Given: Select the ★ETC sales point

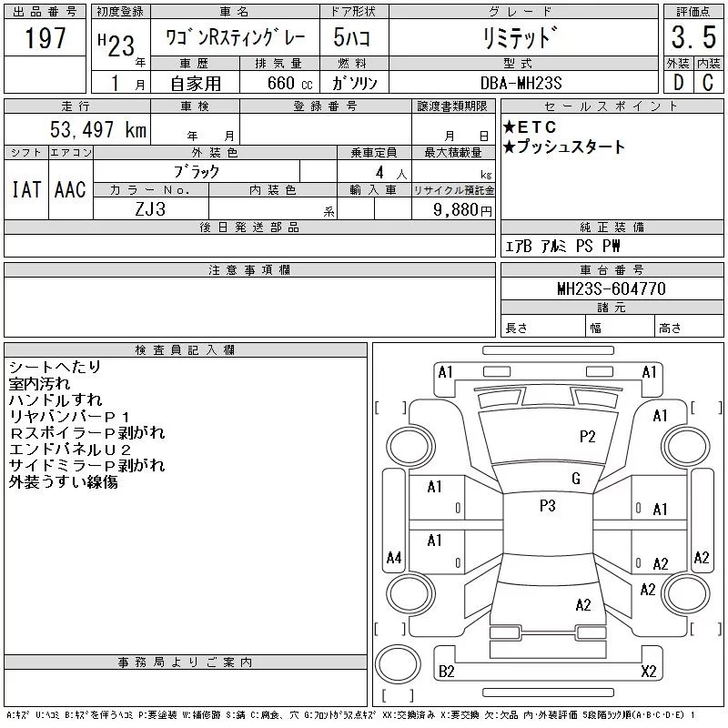Looking at the screenshot, I should pyautogui.click(x=530, y=126).
